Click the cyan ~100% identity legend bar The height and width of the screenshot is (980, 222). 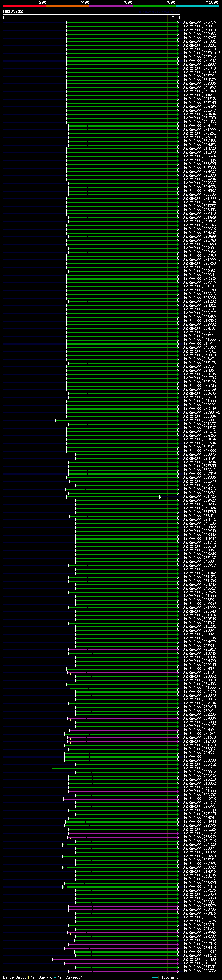click(197, 6)
